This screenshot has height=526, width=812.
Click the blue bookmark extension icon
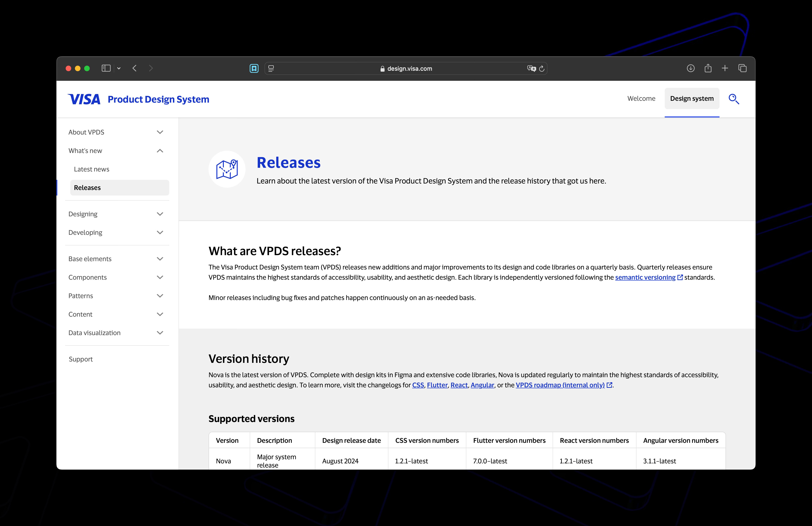(254, 69)
